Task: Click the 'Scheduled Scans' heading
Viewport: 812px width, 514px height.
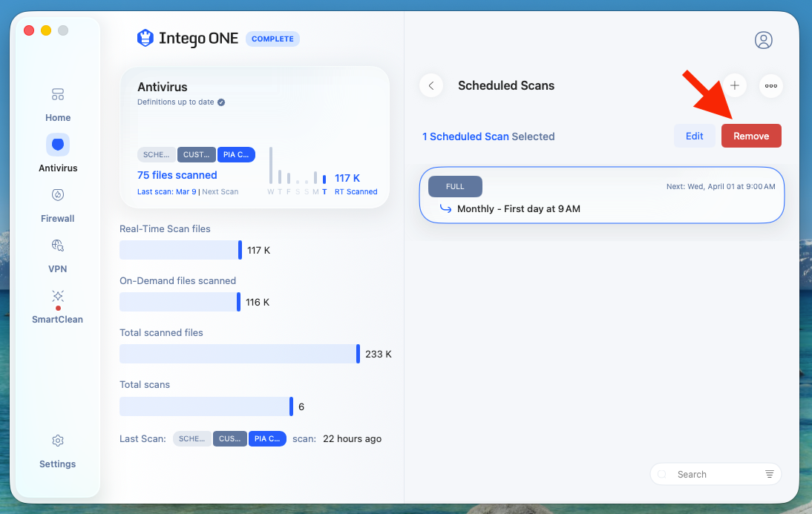Action: point(506,85)
